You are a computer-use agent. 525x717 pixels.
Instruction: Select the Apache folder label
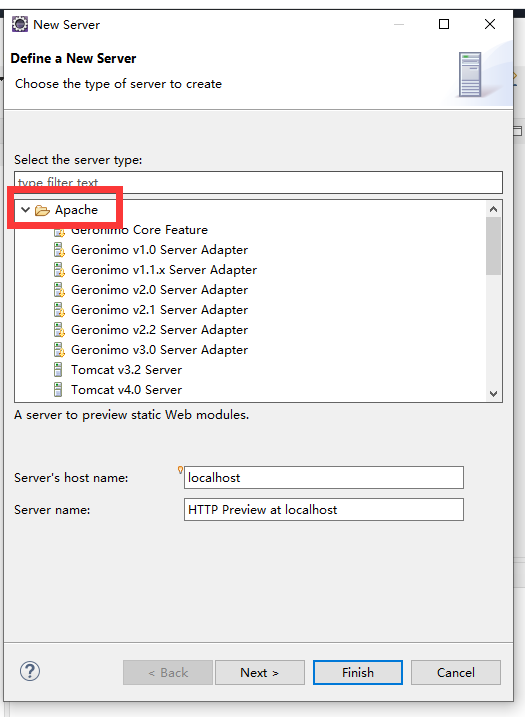(76, 210)
